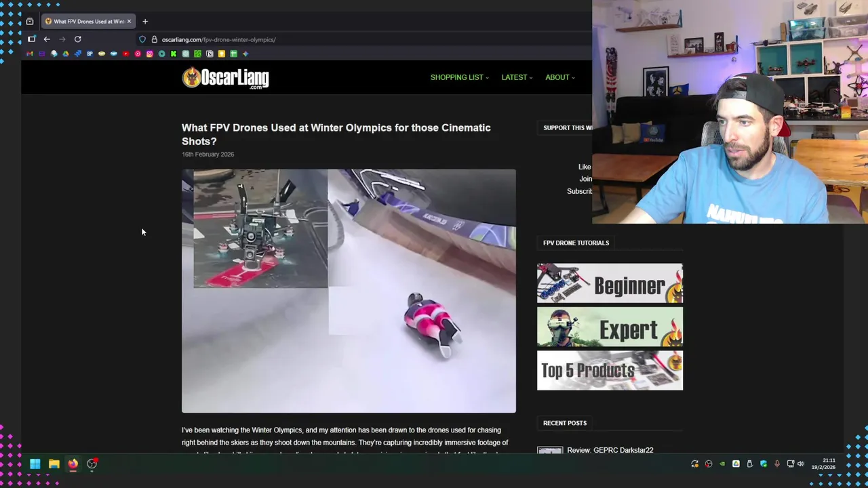
Task: Click the Google Drive tray icon
Action: point(736,464)
